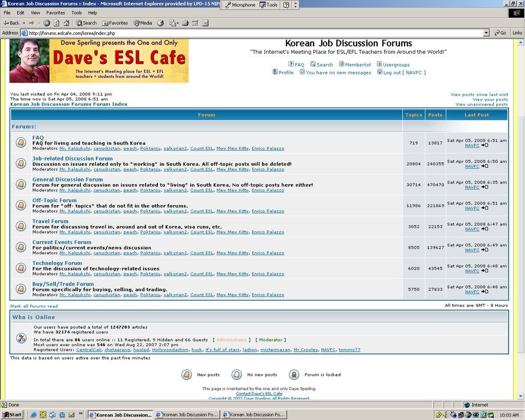Click Mark all forums read
Image resolution: width=525 pixels, height=420 pixels.
click(34, 306)
